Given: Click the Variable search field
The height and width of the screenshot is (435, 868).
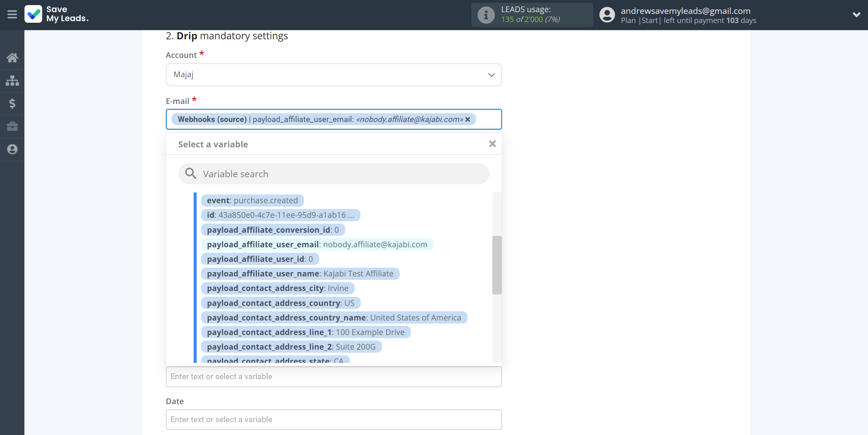Looking at the screenshot, I should pos(334,174).
